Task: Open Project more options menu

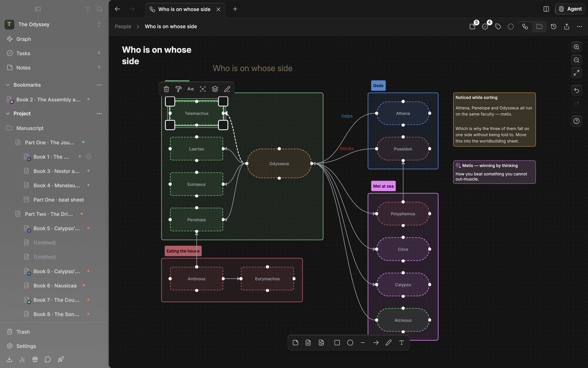Action: click(99, 114)
